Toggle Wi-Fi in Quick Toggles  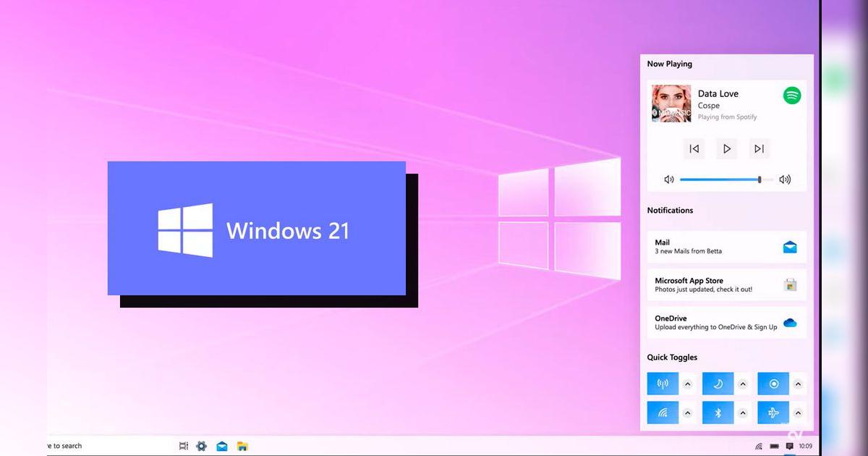point(663,412)
